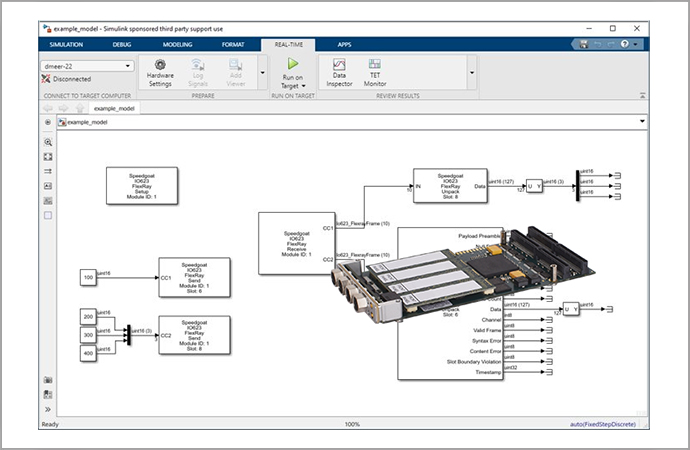Screen dimensions: 690x450
Task: Expand the palette double chevron
Action: point(48,409)
